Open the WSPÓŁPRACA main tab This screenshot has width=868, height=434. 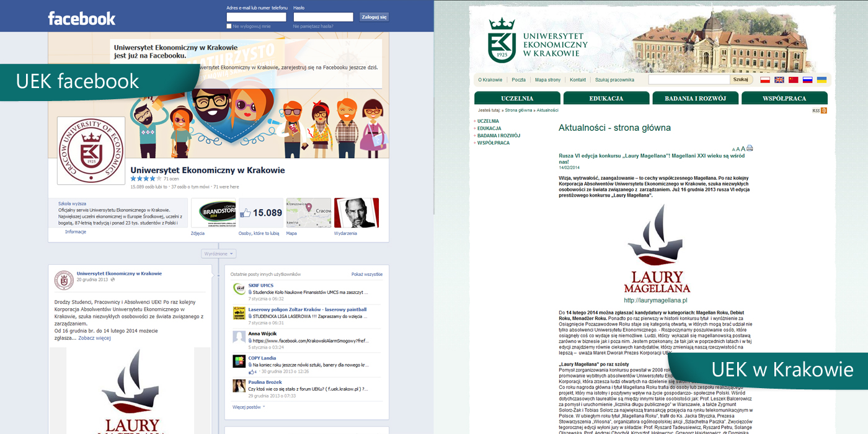tap(784, 98)
